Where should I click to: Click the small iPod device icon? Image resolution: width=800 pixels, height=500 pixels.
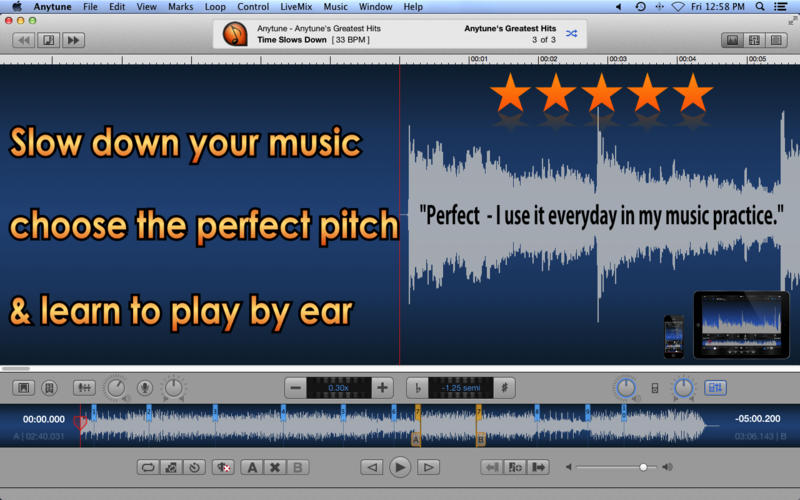tap(655, 388)
